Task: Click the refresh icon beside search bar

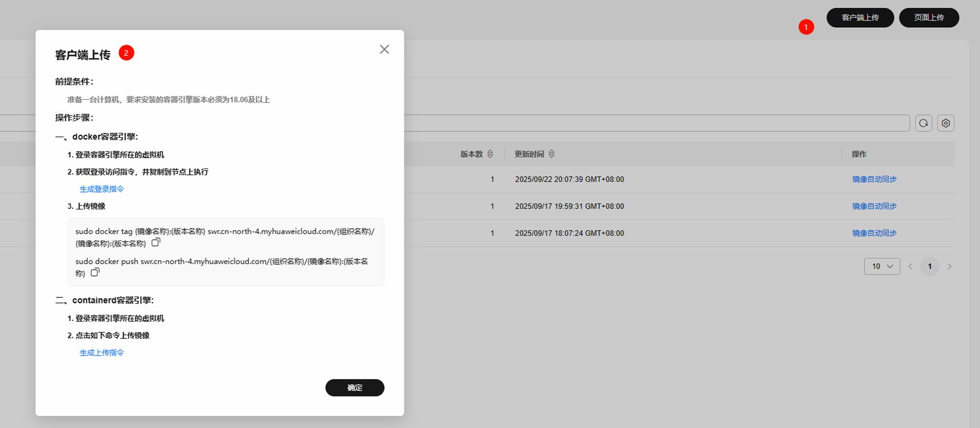Action: click(923, 123)
